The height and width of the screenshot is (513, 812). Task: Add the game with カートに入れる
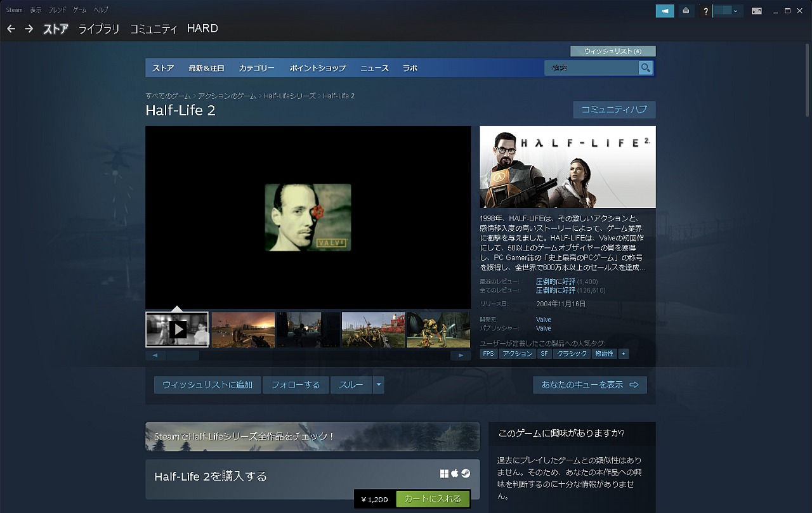(x=433, y=499)
